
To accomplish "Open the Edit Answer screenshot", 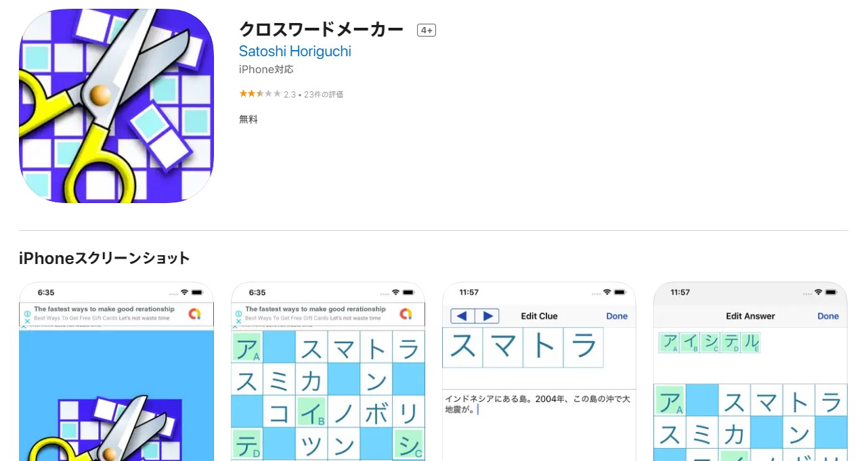I will (x=750, y=372).
